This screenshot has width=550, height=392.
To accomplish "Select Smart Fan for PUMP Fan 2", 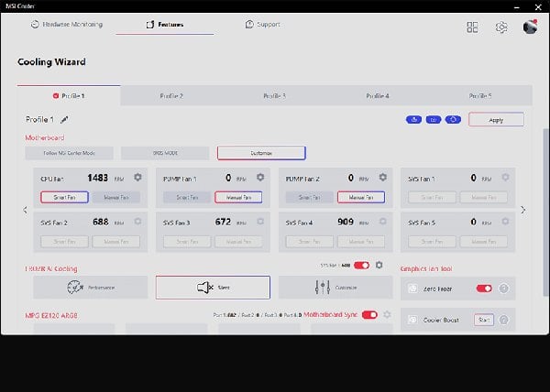I will [x=310, y=197].
